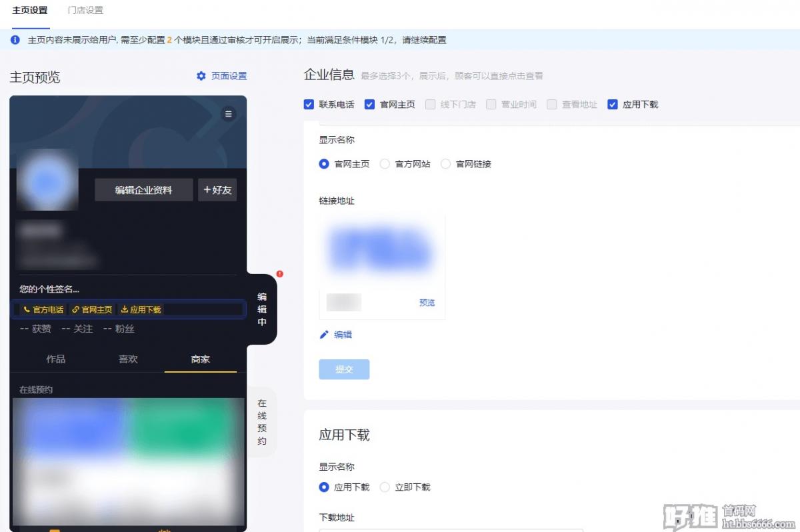Click the blue info icon in notice bar

pos(15,40)
